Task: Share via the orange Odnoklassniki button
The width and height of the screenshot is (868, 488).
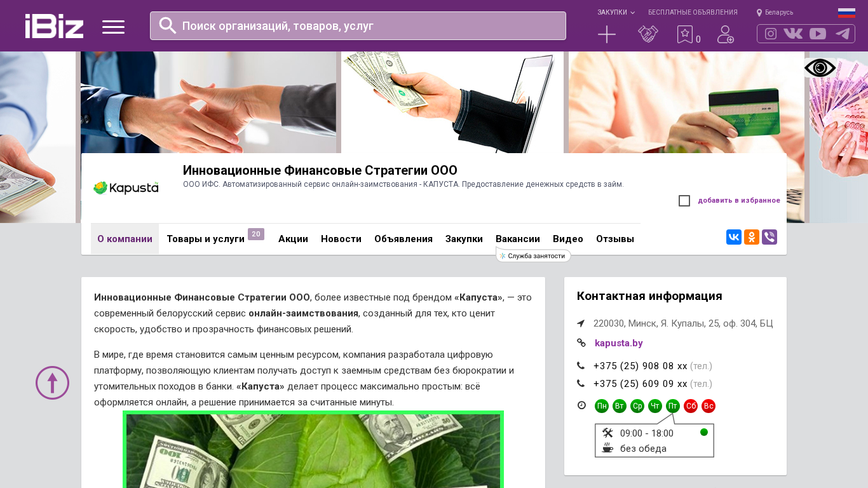Action: (x=752, y=237)
